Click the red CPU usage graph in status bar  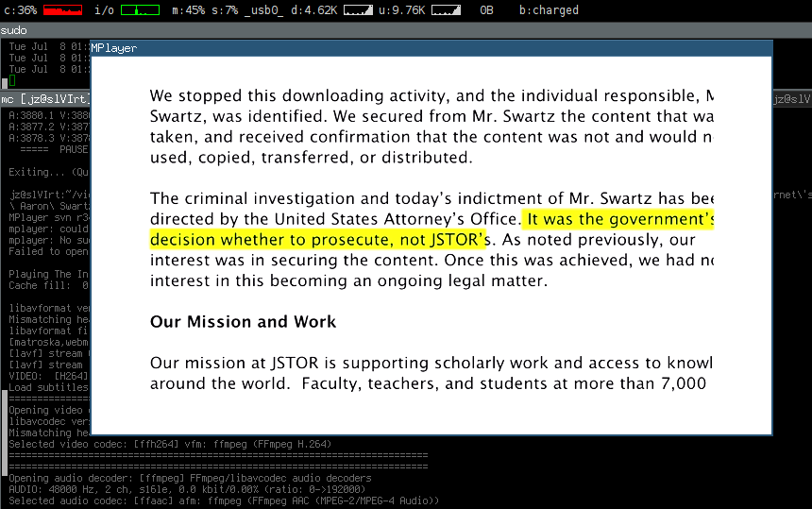tap(62, 9)
